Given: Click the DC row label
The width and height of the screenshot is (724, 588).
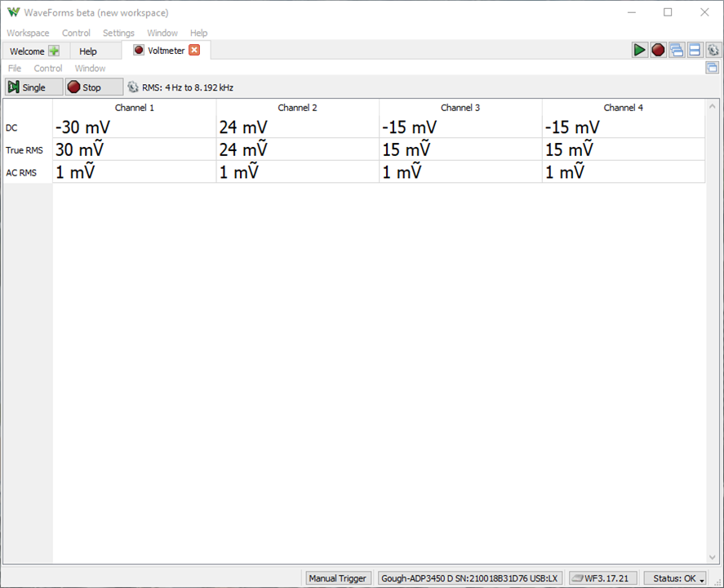Looking at the screenshot, I should point(11,128).
